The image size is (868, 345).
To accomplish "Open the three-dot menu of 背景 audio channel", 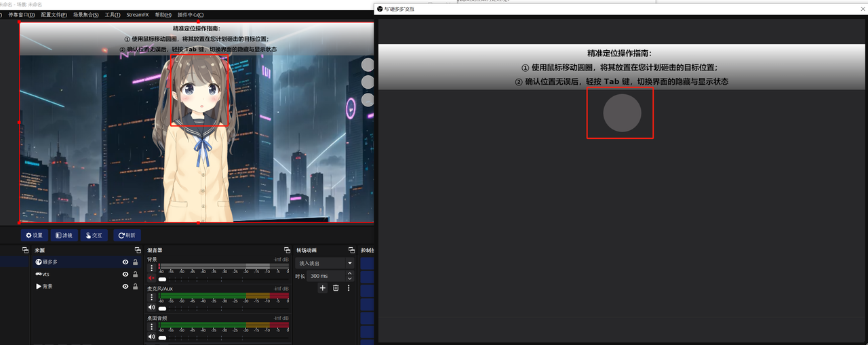I will click(x=151, y=268).
